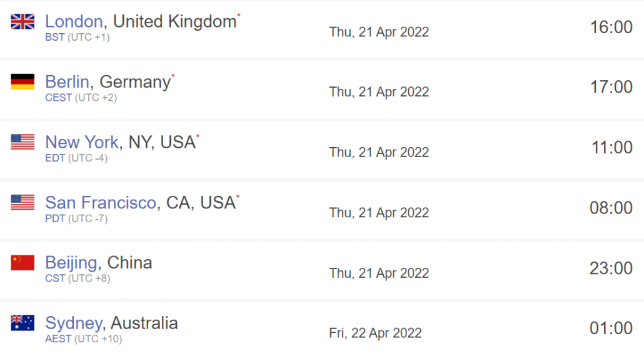Click the CEST time zone abbreviation
The height and width of the screenshot is (358, 644).
[58, 98]
